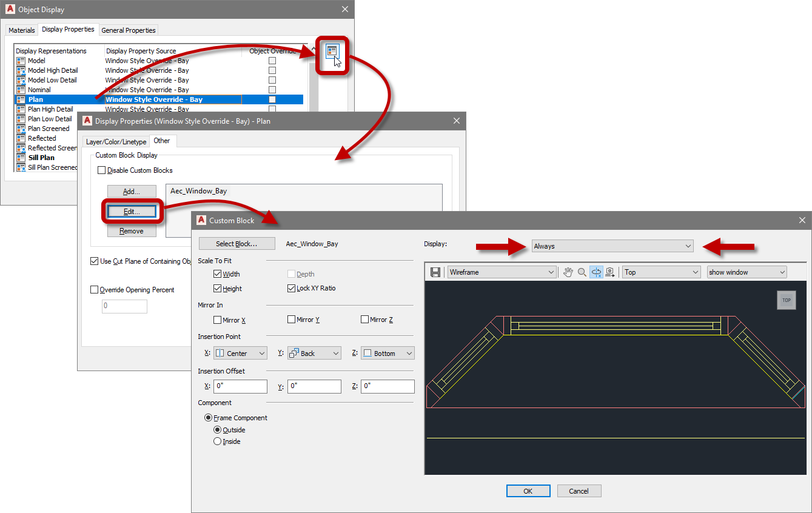Select the Pan hand tool in preview
This screenshot has width=812, height=513.
pos(568,272)
